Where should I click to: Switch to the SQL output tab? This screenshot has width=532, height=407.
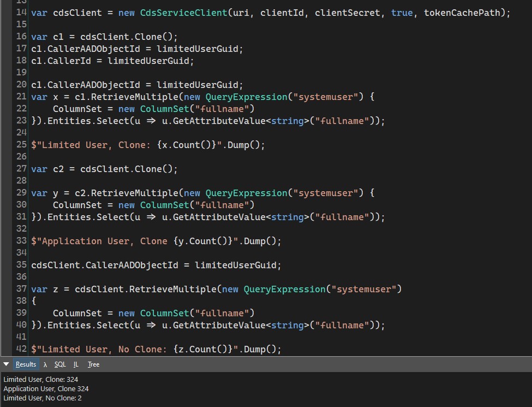60,364
